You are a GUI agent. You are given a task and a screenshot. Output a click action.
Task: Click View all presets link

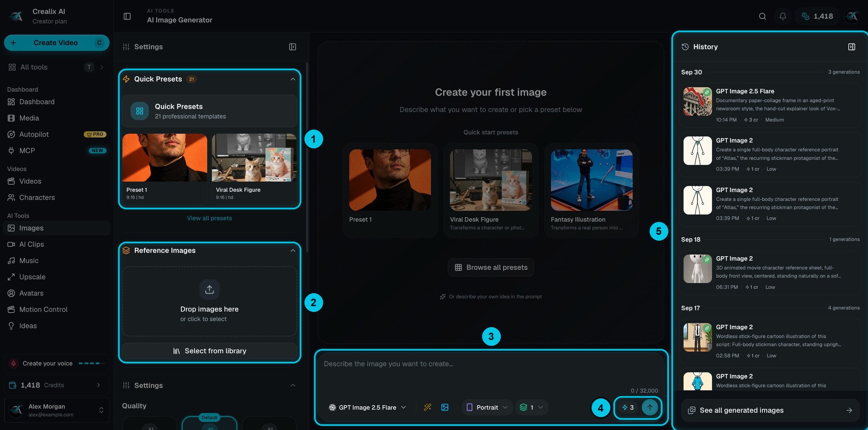coord(209,218)
